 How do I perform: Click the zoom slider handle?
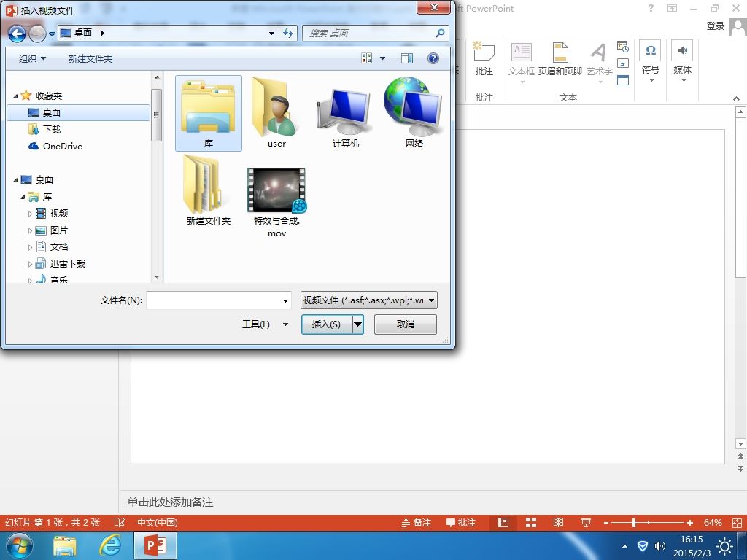point(634,523)
